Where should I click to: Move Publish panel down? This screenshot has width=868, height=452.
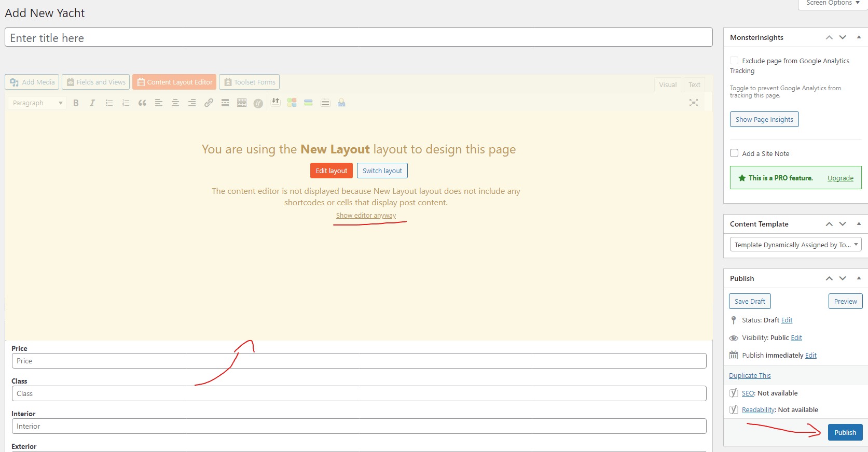[843, 278]
